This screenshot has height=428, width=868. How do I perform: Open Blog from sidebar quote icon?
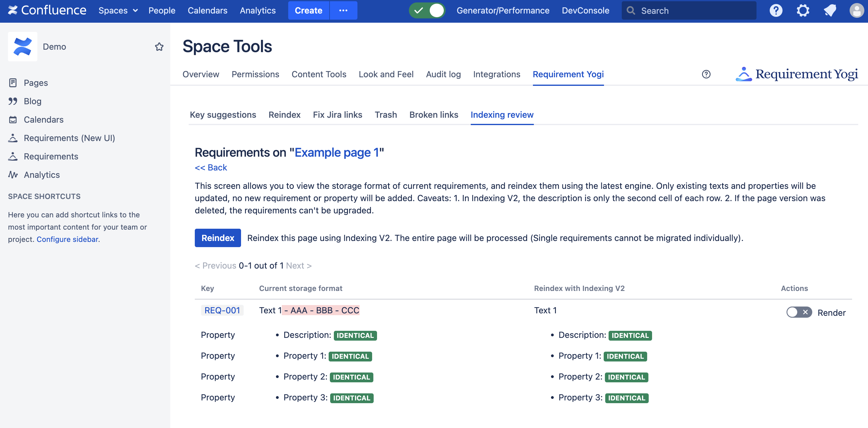click(13, 101)
